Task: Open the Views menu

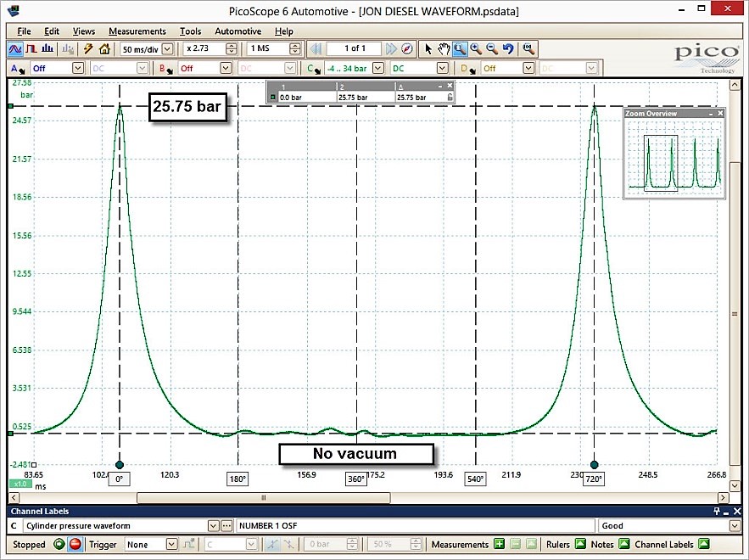Action: tap(84, 31)
